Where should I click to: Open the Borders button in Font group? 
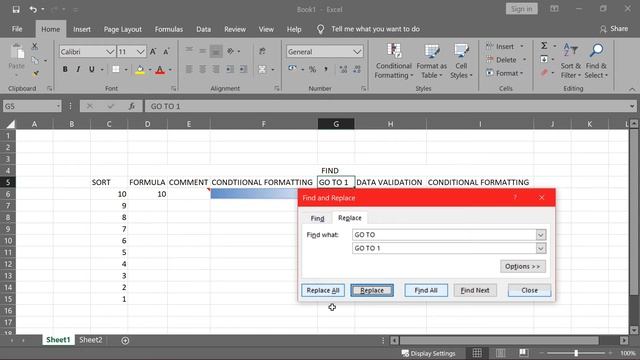pyautogui.click(x=116, y=69)
